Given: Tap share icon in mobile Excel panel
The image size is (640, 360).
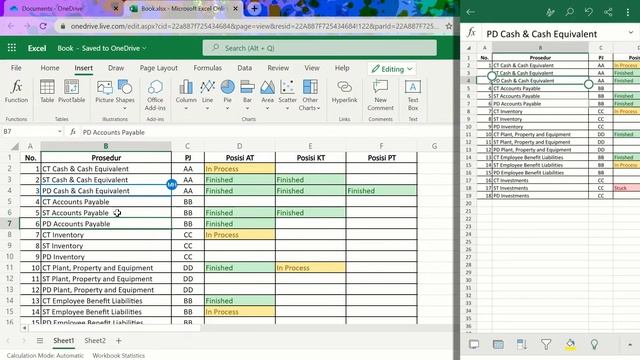Looking at the screenshot, I should coord(608,12).
